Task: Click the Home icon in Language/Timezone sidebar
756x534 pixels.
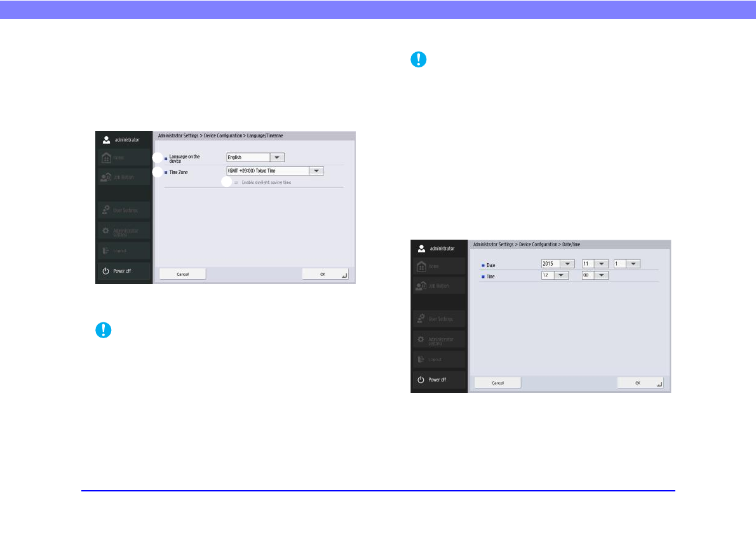Action: pos(107,158)
